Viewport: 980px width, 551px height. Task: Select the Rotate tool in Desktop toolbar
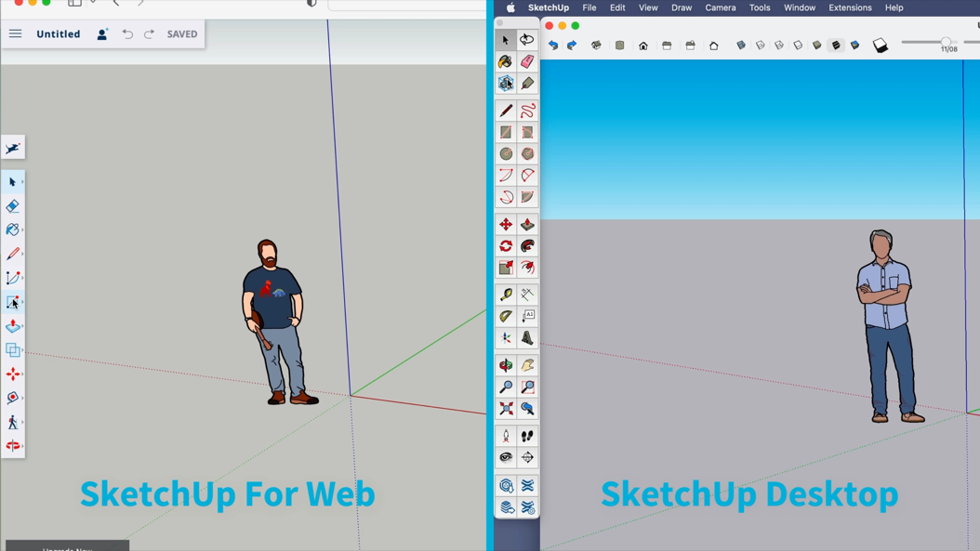click(x=506, y=246)
